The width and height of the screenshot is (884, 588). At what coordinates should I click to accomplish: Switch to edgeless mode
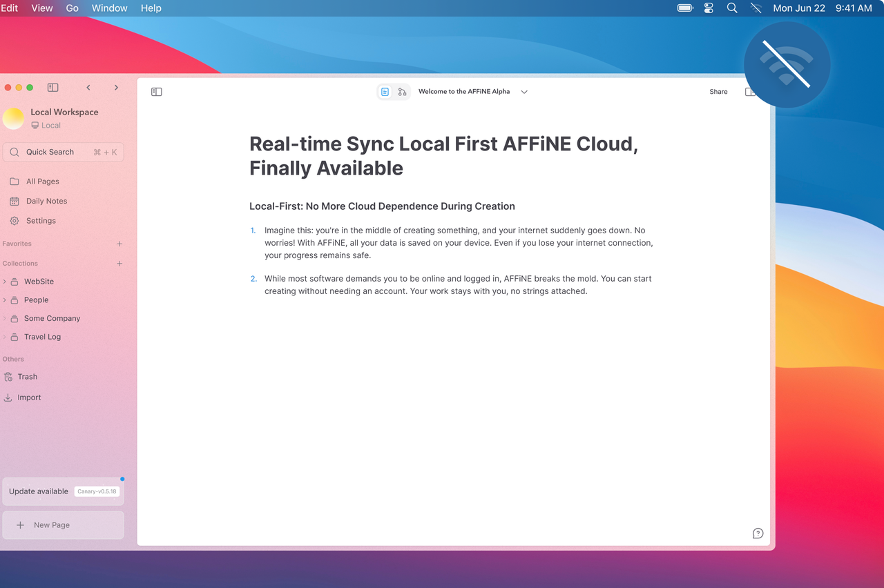click(x=402, y=92)
